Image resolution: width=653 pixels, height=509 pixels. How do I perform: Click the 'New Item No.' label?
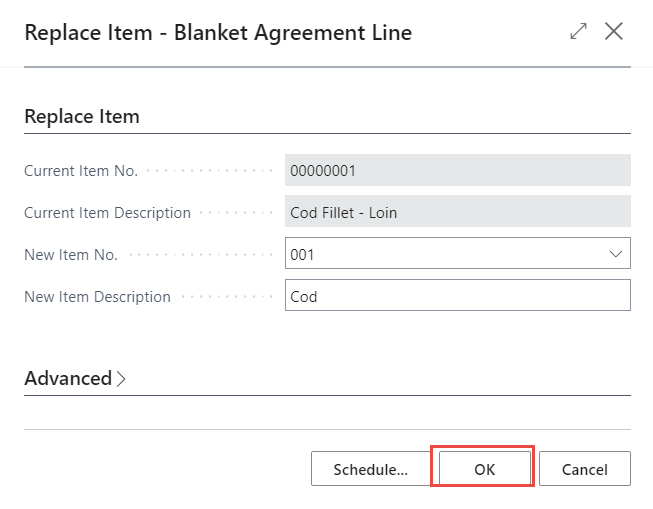71,255
